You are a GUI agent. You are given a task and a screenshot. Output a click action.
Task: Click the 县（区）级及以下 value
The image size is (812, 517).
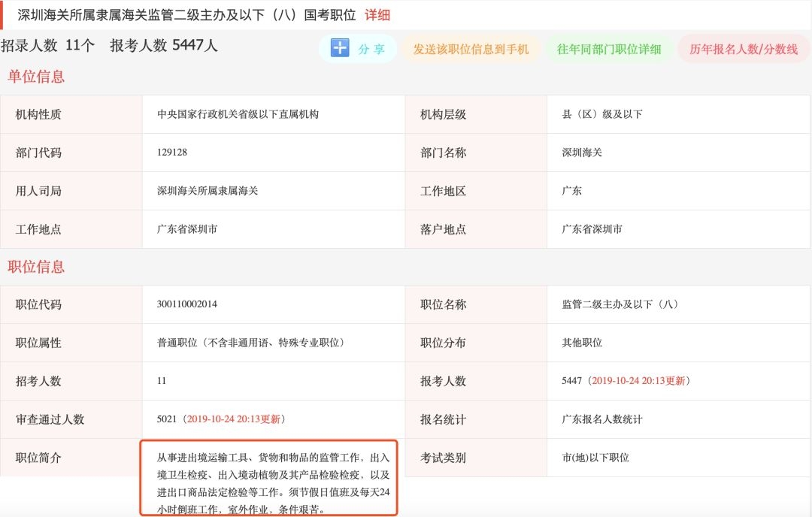(x=601, y=114)
